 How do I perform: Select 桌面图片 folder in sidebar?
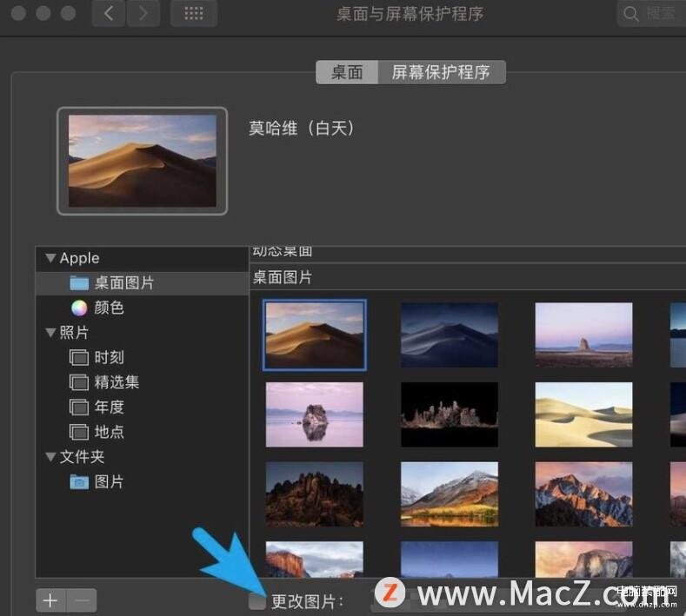coord(142,283)
